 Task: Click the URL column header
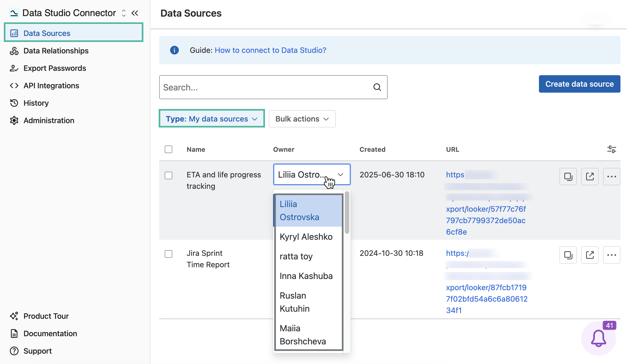click(453, 149)
